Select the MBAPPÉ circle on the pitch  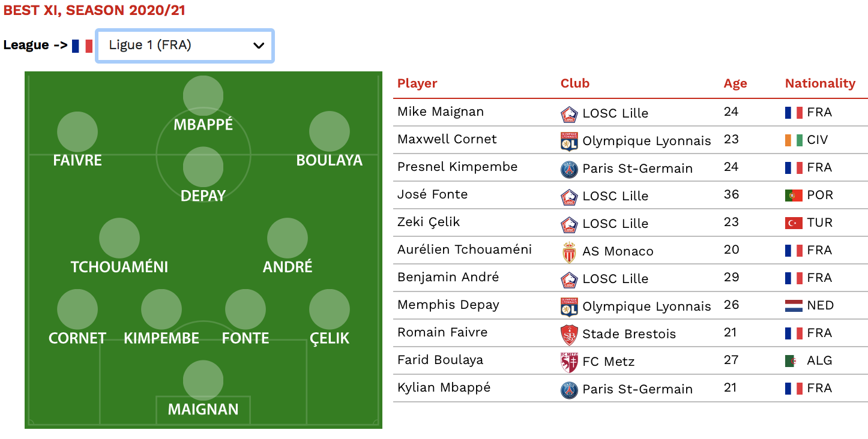[x=203, y=96]
